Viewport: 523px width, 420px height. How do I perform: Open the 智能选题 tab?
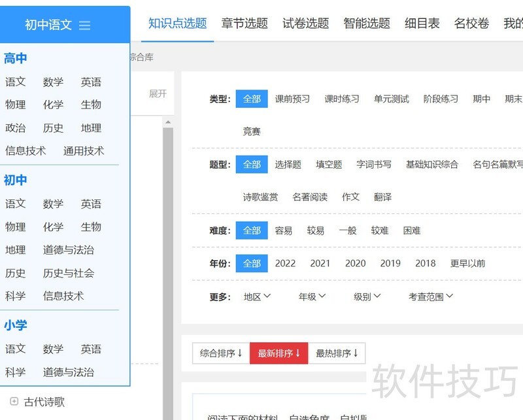tap(367, 24)
